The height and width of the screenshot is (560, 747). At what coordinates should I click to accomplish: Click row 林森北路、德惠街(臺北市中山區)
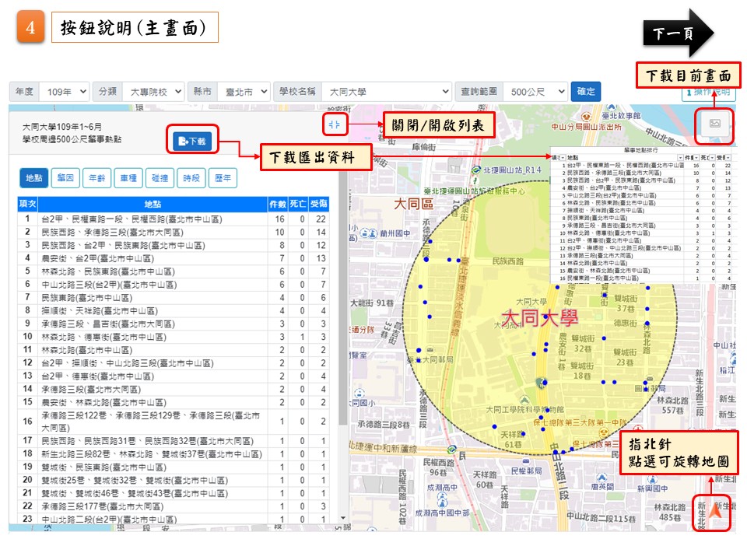coord(174,337)
